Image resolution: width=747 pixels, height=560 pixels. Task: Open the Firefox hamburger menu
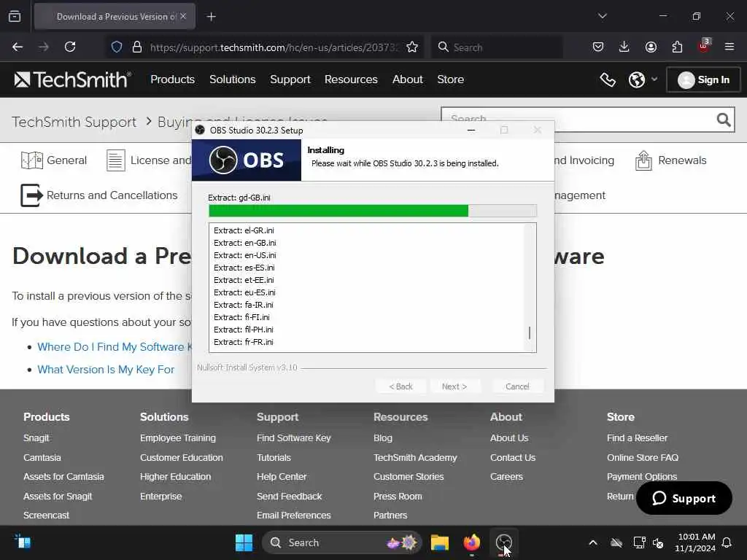[729, 47]
